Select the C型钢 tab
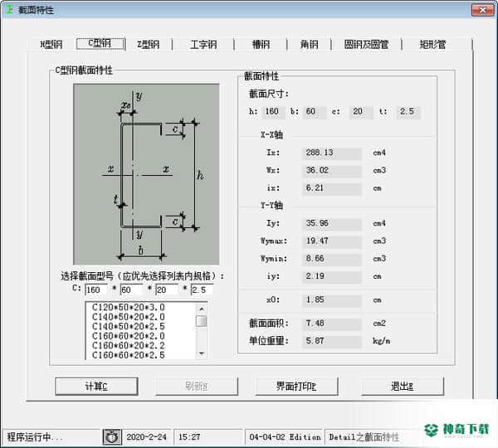This screenshot has height=448, width=498. pyautogui.click(x=100, y=43)
